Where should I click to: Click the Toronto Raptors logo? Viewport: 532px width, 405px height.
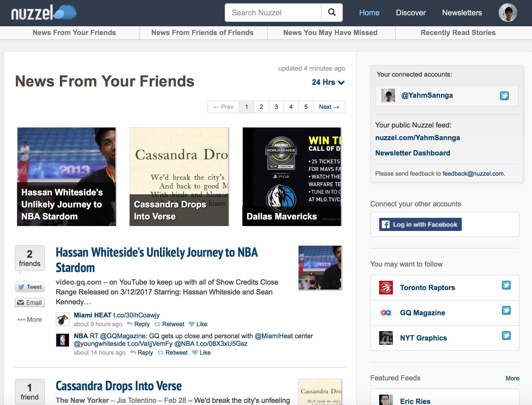[386, 288]
